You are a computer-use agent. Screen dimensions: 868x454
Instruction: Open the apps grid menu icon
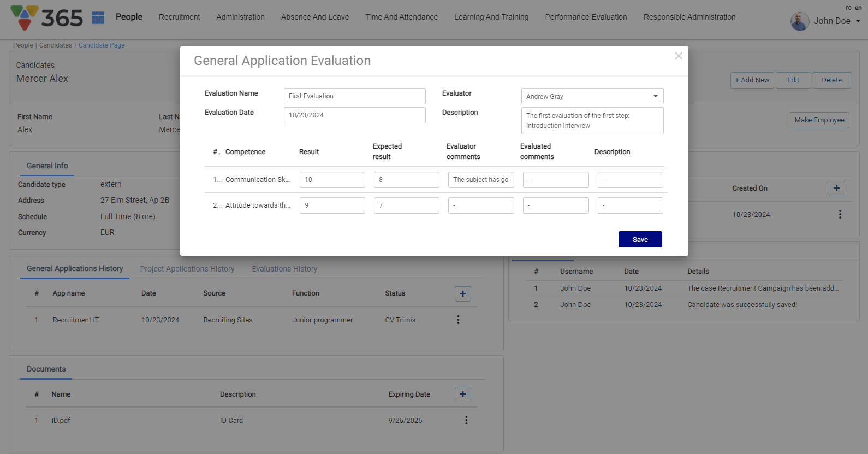coord(98,17)
